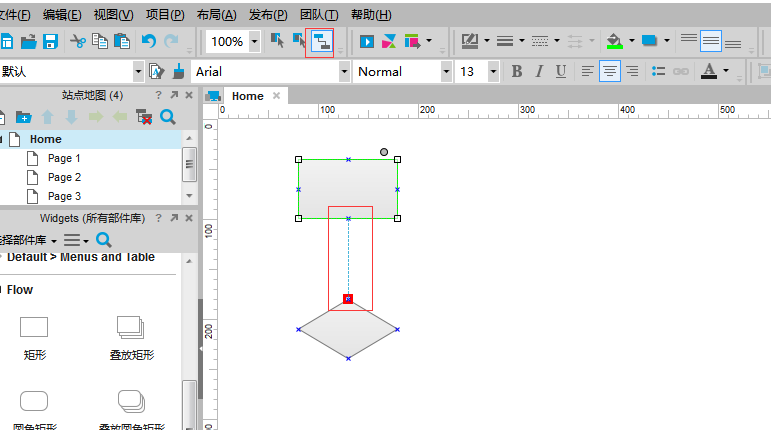This screenshot has height=430, width=771.
Task: Open the zoom level 100% dropdown
Action: [x=253, y=41]
